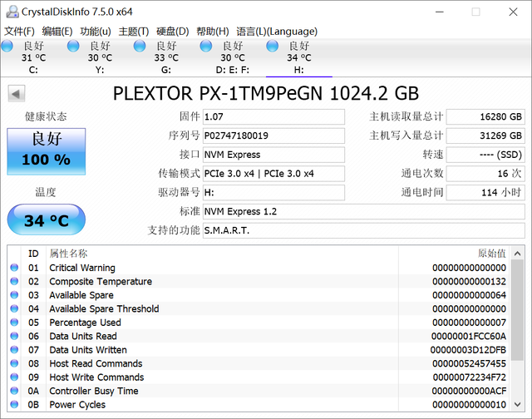Screen dimensions: 532x419
Task: Click the 34 °C temperature button
Action: (47, 219)
